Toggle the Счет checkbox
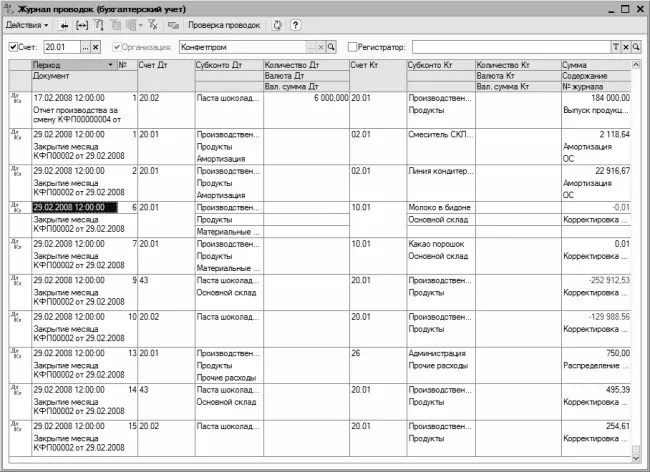 click(12, 47)
